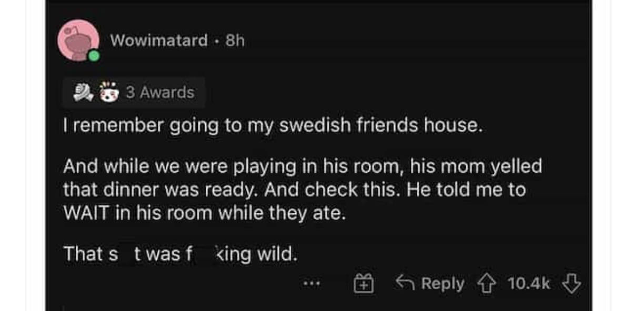Click the line ending with 'king wild.'
The image size is (644, 311).
(180, 254)
